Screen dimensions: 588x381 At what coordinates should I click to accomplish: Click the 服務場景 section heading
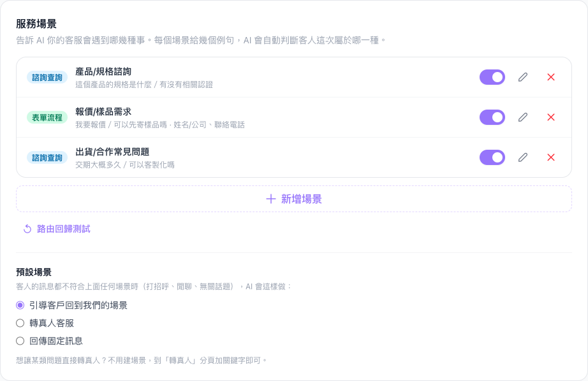click(x=36, y=24)
